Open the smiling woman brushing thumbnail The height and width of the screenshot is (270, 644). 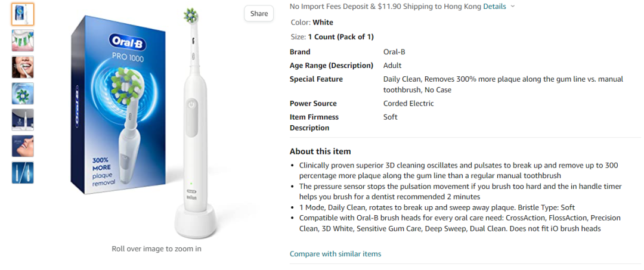tap(23, 67)
